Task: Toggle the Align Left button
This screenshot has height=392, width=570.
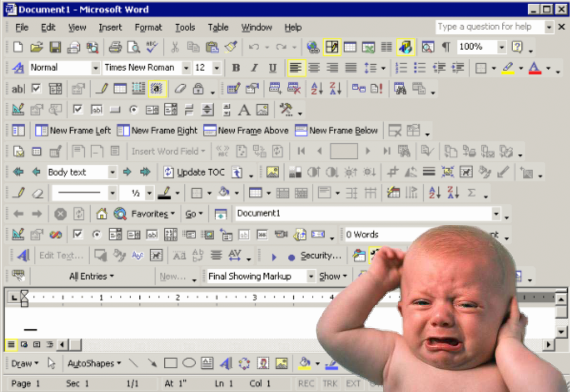Action: click(296, 68)
